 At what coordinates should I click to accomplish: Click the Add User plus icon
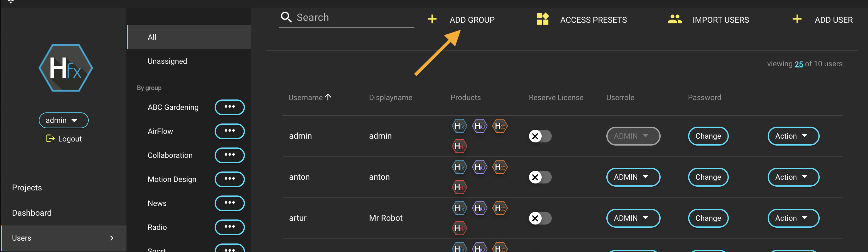point(797,19)
